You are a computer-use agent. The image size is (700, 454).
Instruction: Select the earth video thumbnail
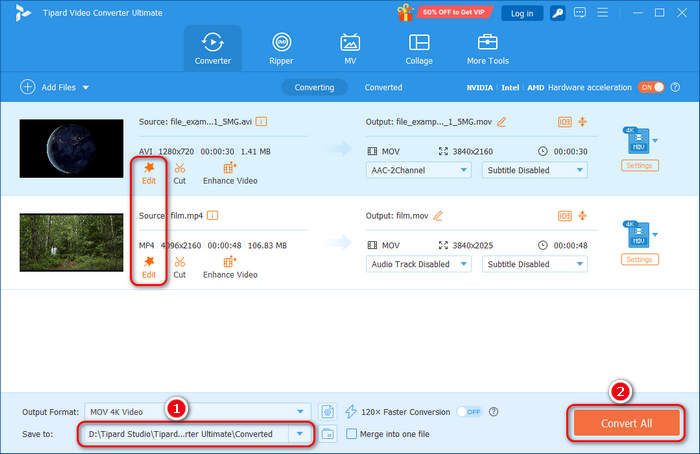tap(71, 148)
